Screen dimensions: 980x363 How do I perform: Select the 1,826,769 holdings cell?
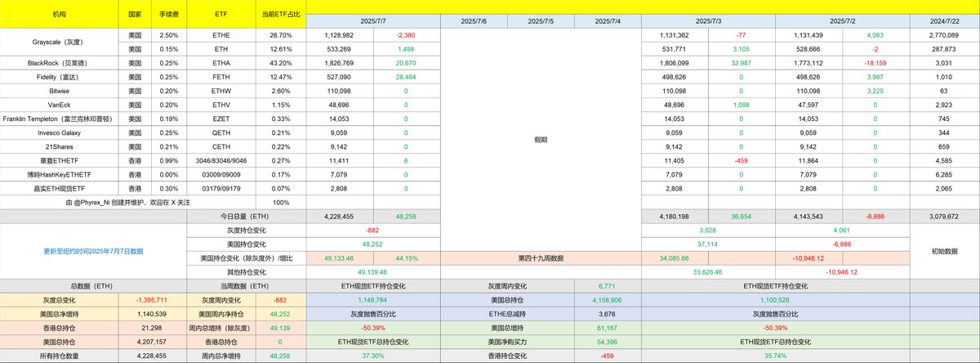[340, 62]
